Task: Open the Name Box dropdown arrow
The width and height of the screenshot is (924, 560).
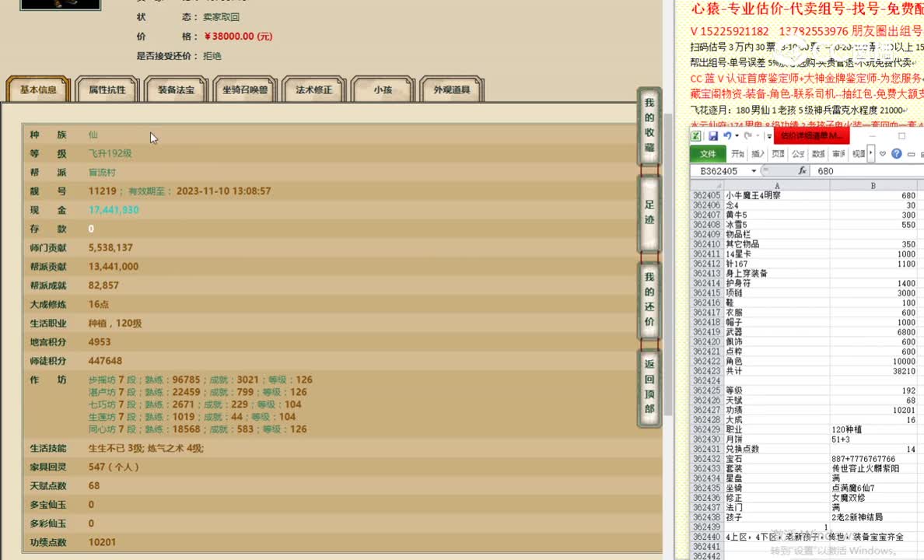Action: (754, 170)
